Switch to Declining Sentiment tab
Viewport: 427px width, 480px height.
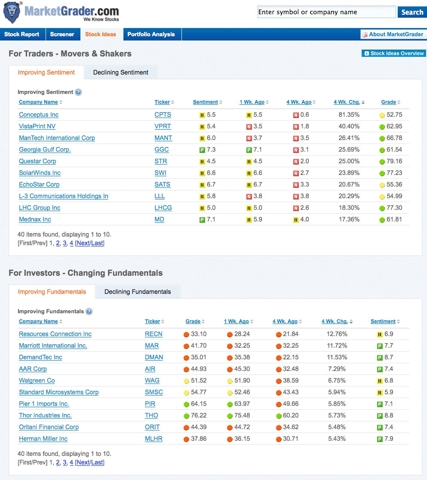121,73
